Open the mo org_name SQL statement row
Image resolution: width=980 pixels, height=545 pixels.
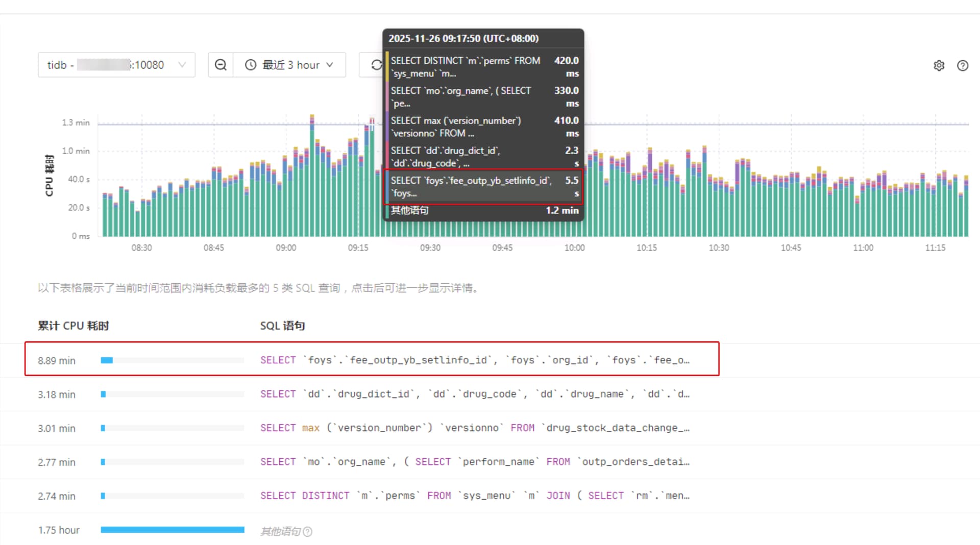point(474,462)
